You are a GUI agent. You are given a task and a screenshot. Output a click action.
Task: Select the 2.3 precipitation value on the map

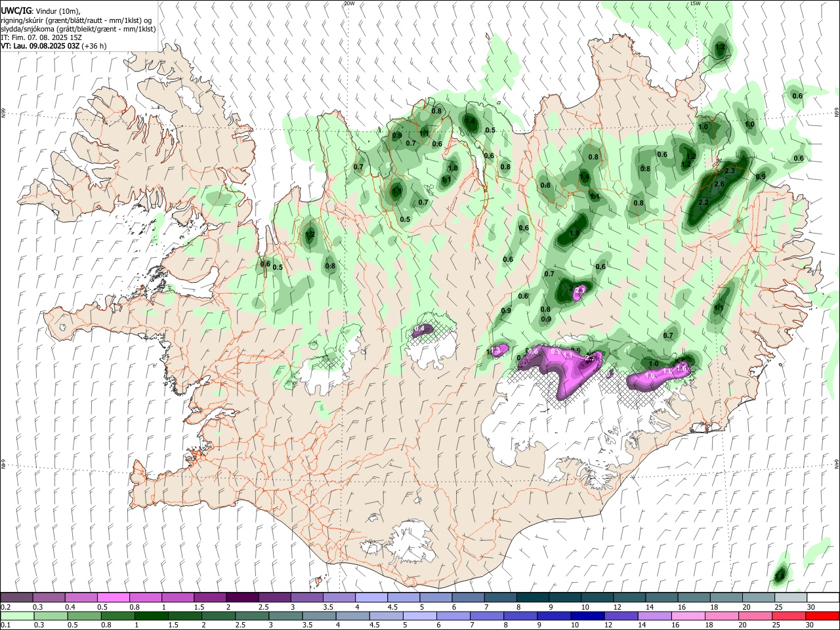730,171
